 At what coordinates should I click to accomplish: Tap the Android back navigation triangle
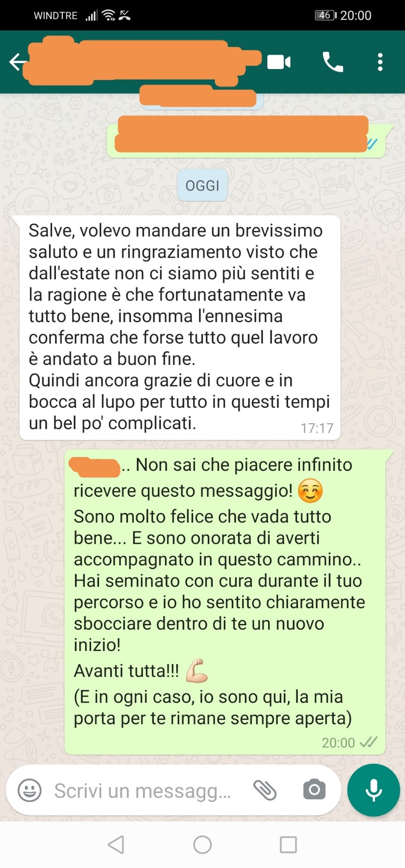pyautogui.click(x=116, y=844)
